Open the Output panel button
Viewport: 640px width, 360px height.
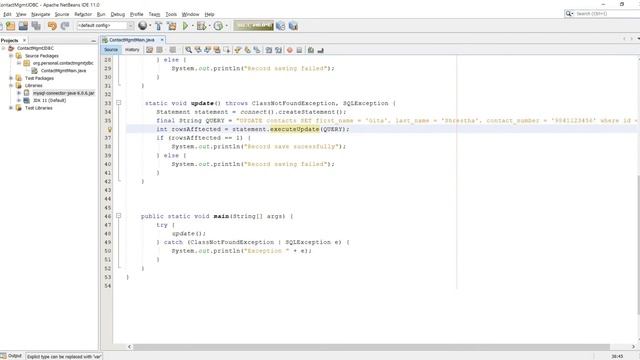(11, 356)
